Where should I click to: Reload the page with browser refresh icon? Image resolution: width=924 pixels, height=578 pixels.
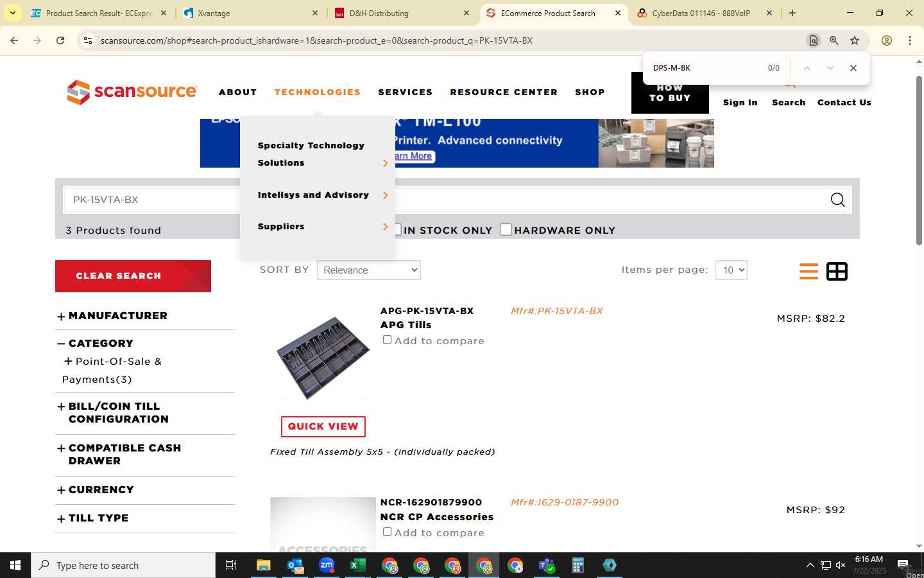tap(60, 40)
